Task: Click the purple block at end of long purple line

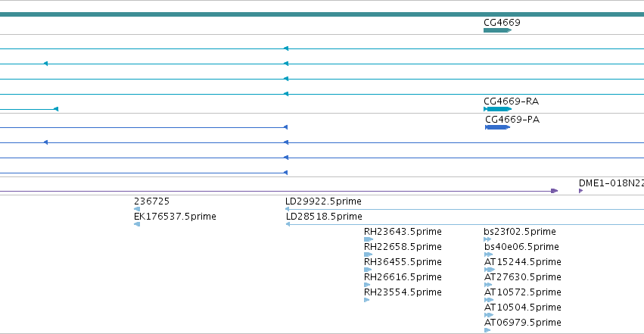Action: [x=554, y=191]
